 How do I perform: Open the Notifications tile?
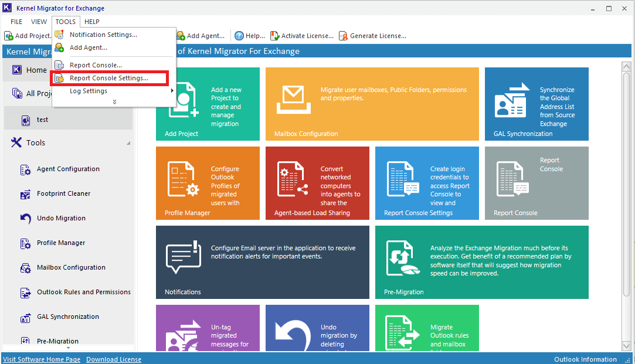pos(262,262)
